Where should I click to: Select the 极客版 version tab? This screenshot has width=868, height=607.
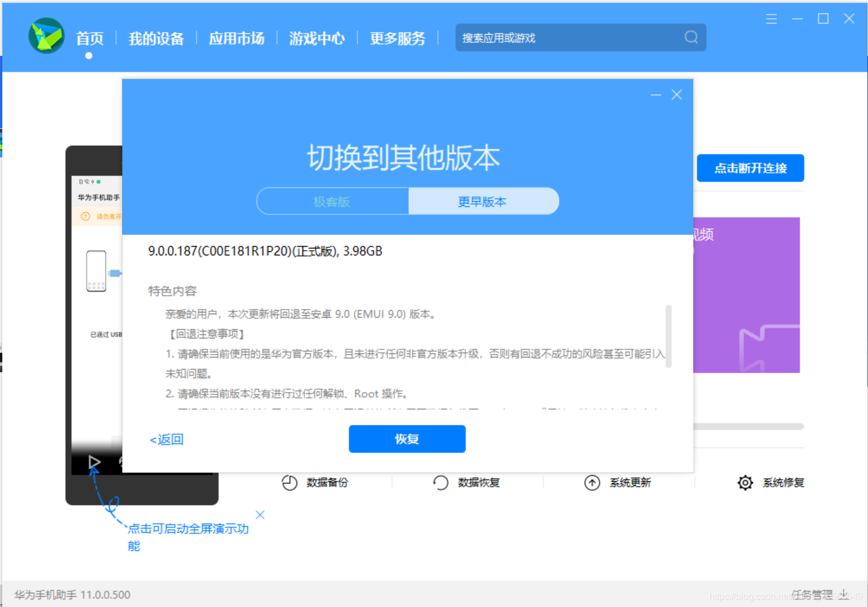coord(332,201)
